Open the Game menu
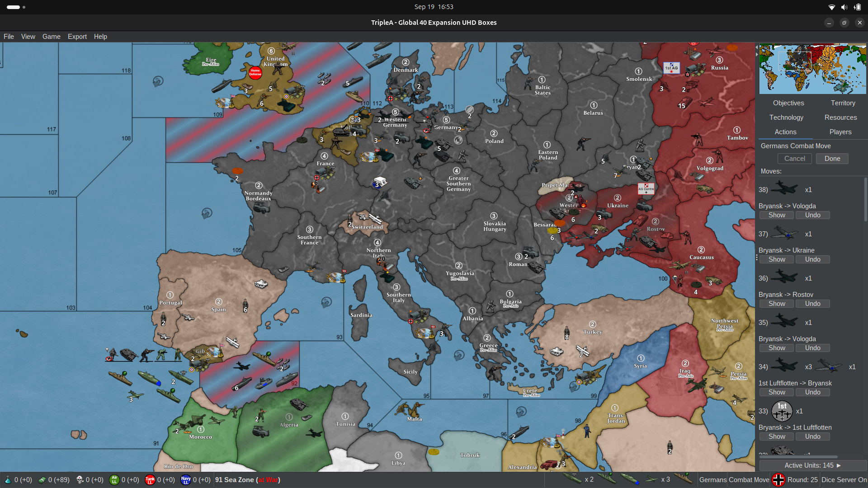Screen dimensions: 868x488 pos(52,37)
